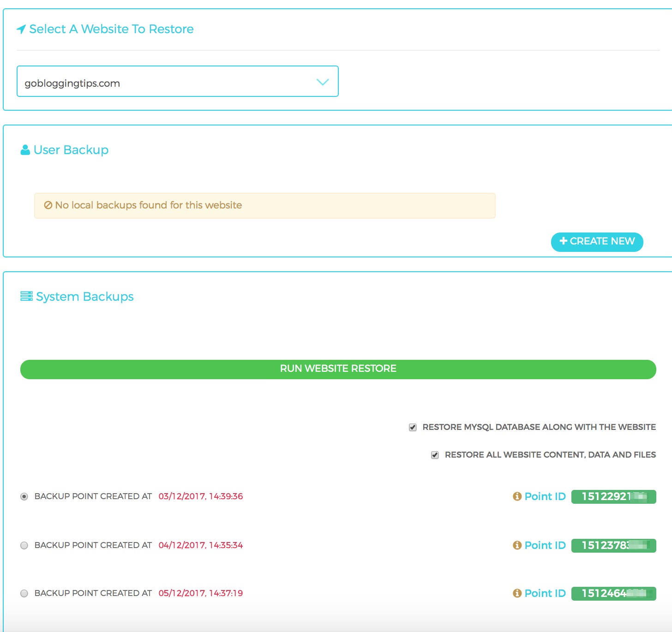Click the ban icon in the no local backups notice

click(48, 205)
